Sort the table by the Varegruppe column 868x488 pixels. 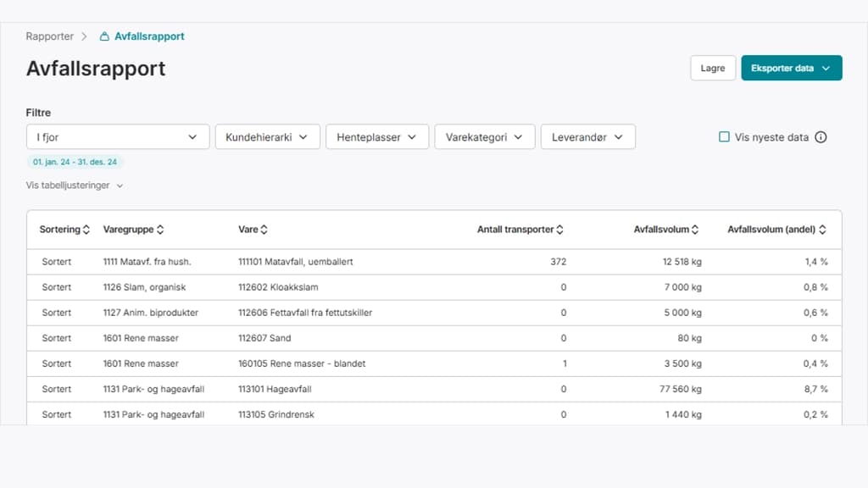(x=133, y=229)
